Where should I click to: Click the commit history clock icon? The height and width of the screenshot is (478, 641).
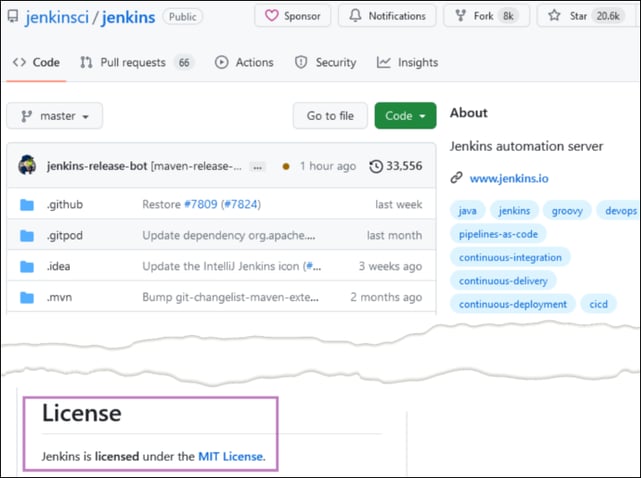point(376,166)
